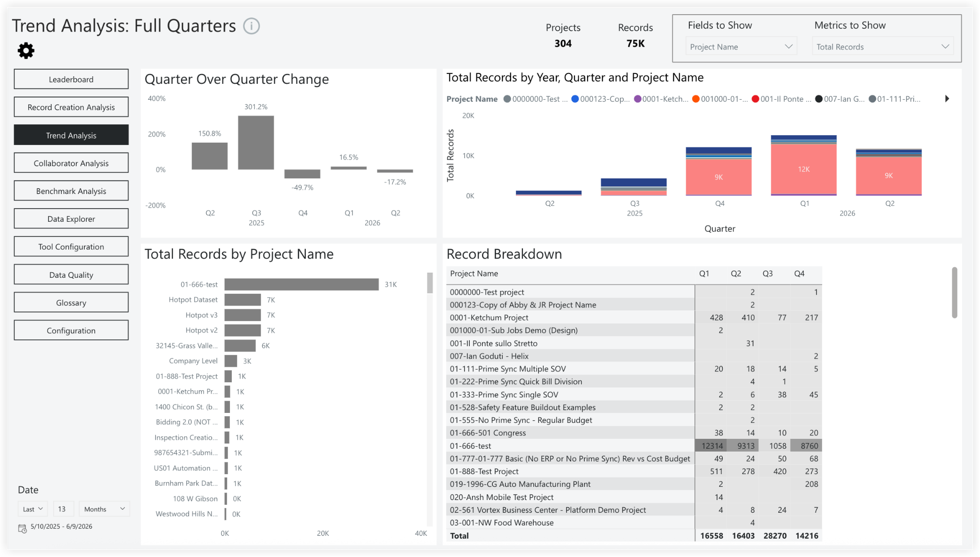Image resolution: width=980 pixels, height=557 pixels.
Task: Open the Data Explorer page
Action: point(71,218)
